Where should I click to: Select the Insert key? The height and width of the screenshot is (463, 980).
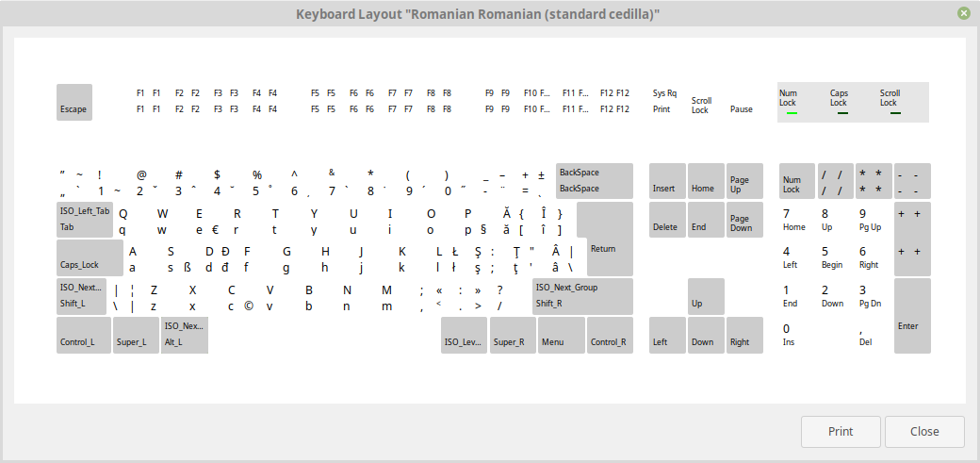click(667, 180)
